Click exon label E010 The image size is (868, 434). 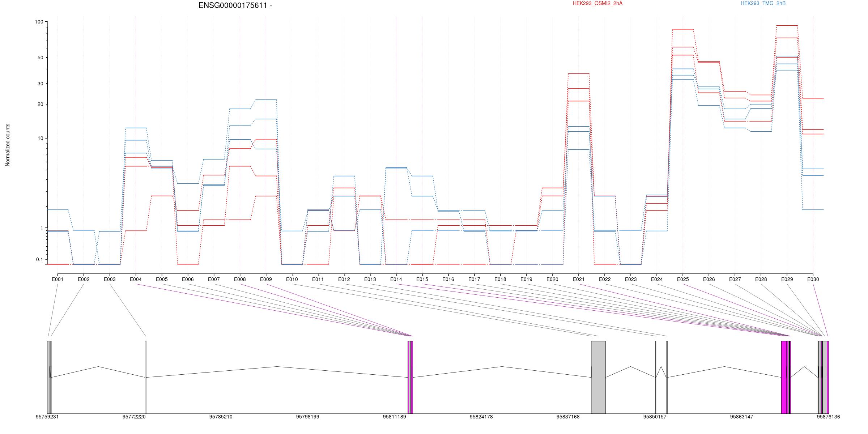(x=292, y=279)
